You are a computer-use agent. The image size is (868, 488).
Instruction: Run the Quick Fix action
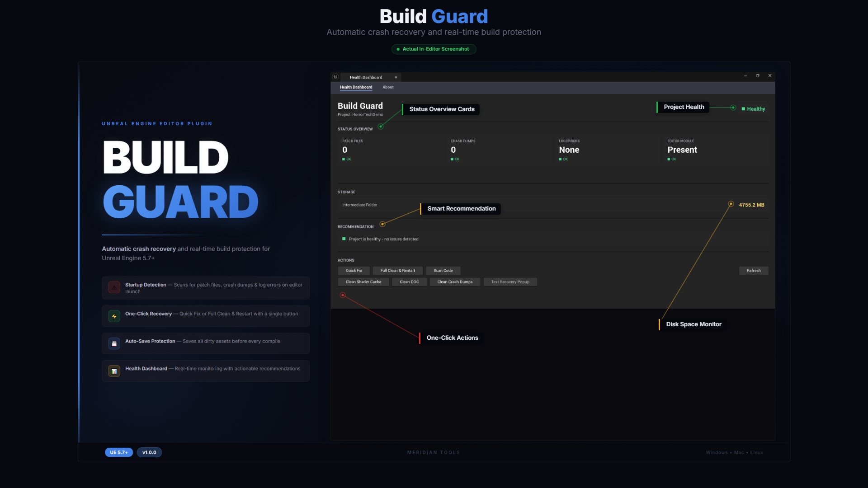[354, 271]
